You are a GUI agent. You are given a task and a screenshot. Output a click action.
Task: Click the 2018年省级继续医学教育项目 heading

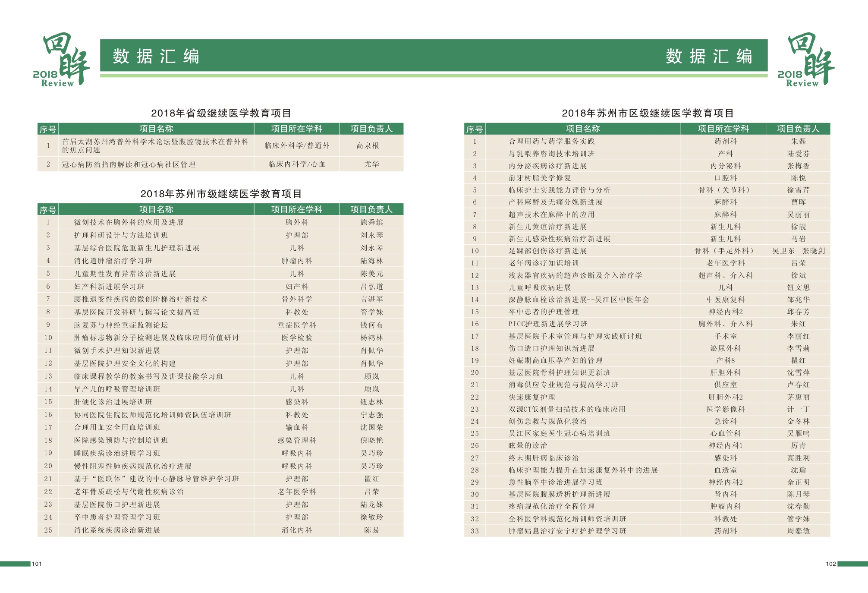[221, 113]
